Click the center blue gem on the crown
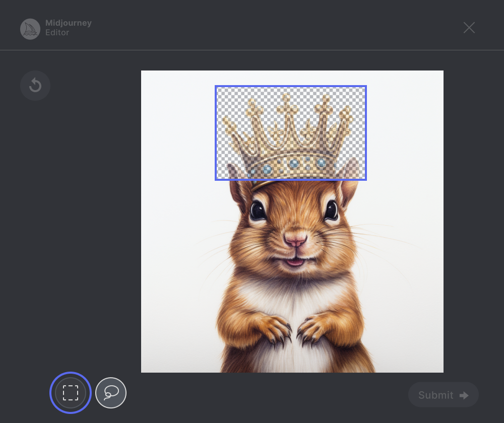 [x=294, y=164]
